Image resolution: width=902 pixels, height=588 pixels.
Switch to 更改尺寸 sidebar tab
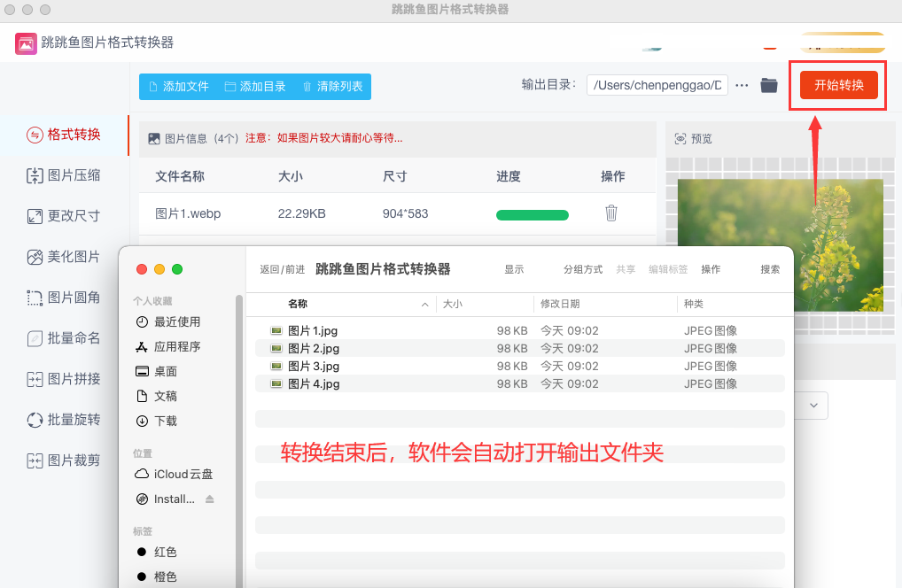pyautogui.click(x=64, y=216)
